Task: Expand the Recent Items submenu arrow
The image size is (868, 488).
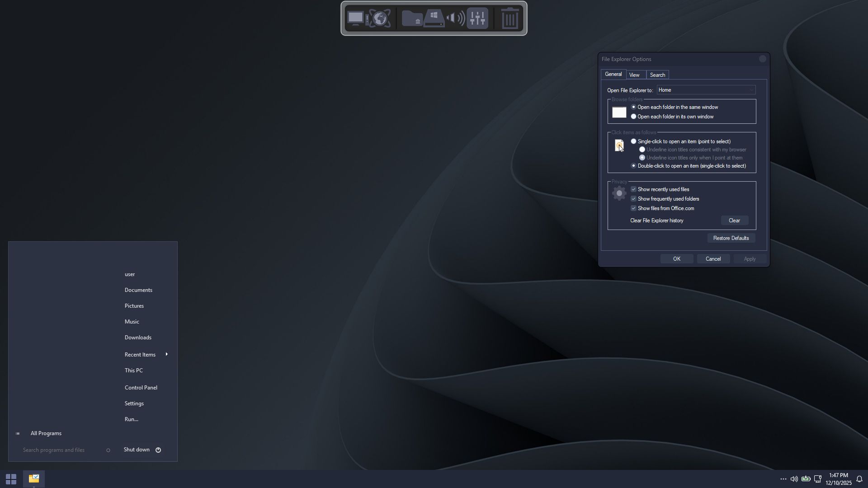Action: point(166,354)
